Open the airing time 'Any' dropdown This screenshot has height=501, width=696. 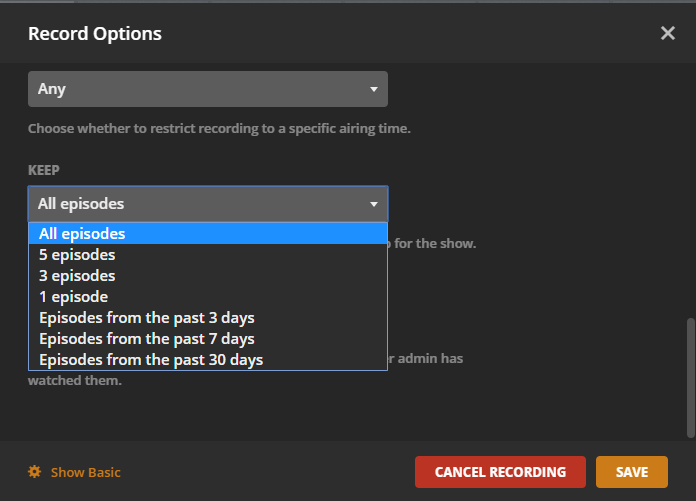pos(207,89)
